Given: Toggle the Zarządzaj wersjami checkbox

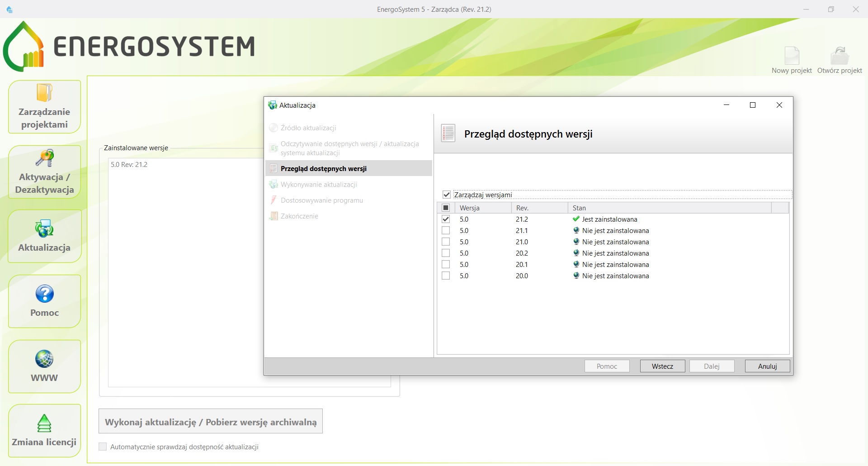Looking at the screenshot, I should click(x=447, y=195).
